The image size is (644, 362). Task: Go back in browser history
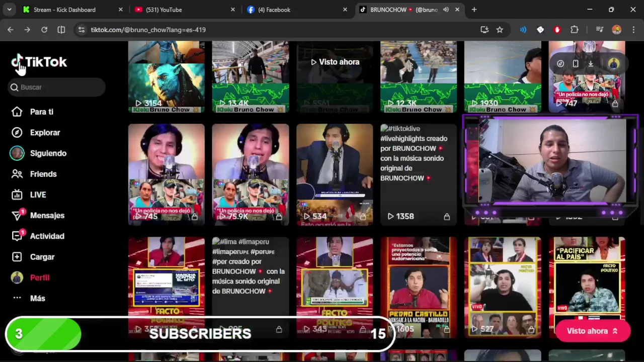tap(11, 30)
